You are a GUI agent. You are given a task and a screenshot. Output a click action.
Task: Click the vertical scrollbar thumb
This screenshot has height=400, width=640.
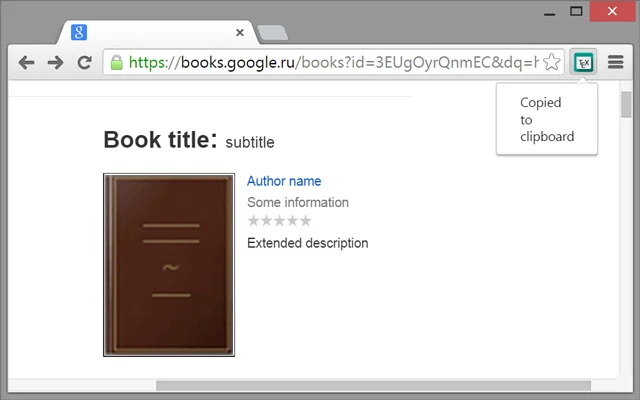tap(626, 104)
